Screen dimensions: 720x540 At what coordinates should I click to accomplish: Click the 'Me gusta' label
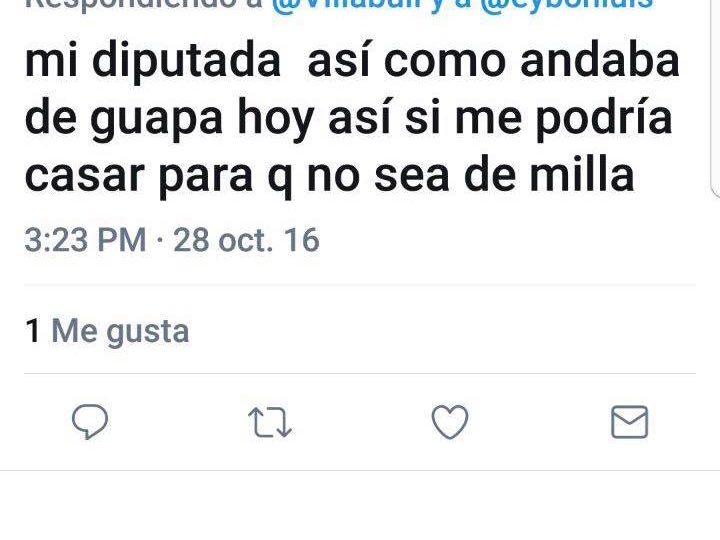tap(120, 331)
